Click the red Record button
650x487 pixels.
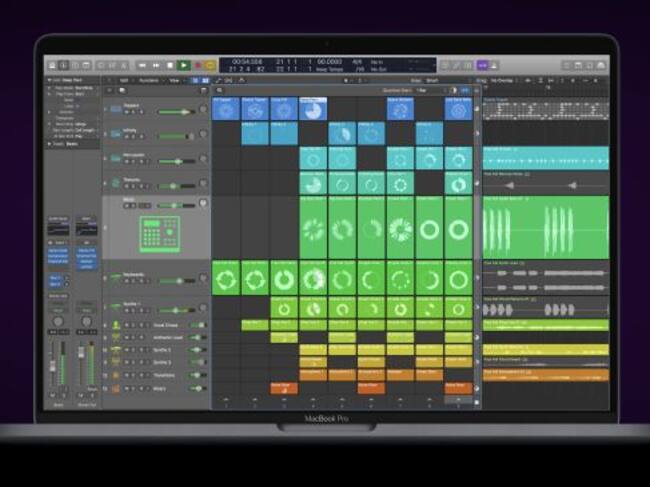tap(197, 66)
